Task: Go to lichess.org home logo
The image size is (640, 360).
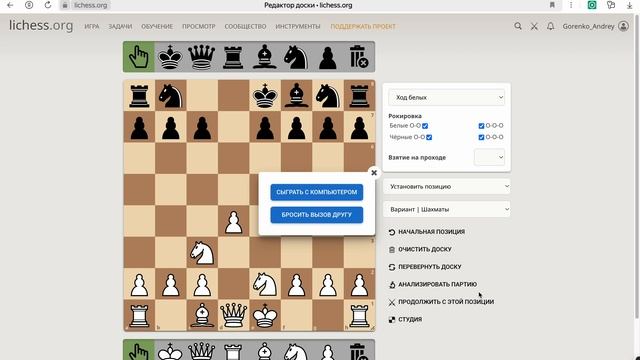Action: pyautogui.click(x=41, y=25)
